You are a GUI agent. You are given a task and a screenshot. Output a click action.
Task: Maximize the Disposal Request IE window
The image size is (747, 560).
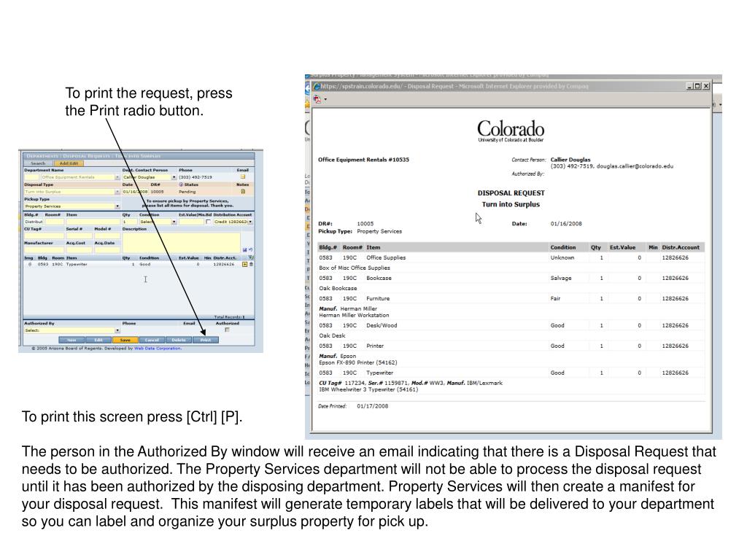click(x=698, y=86)
